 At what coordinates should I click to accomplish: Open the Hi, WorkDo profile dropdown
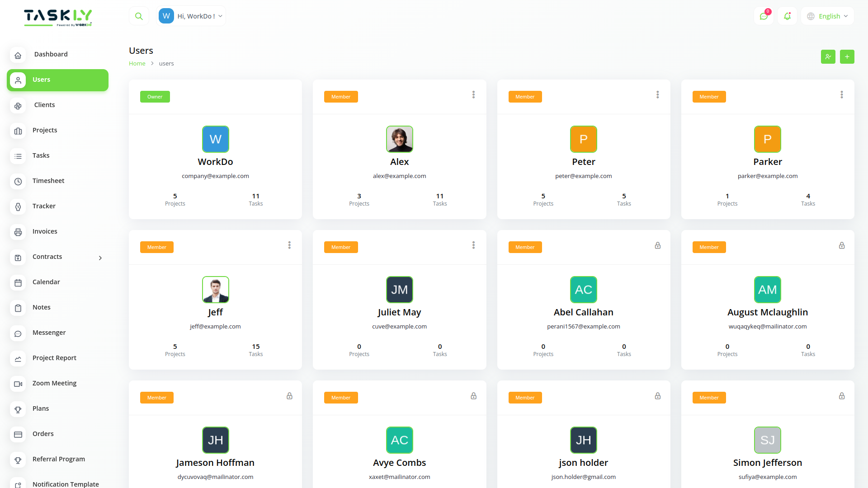[191, 16]
